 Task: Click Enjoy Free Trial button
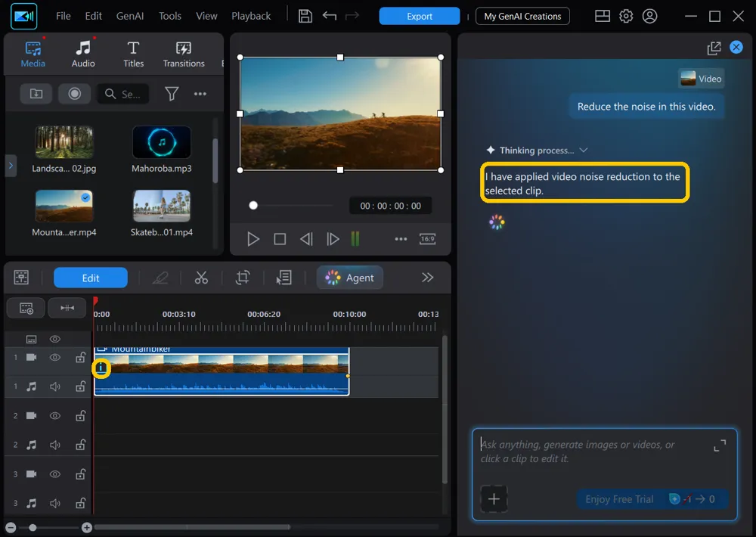tap(652, 499)
